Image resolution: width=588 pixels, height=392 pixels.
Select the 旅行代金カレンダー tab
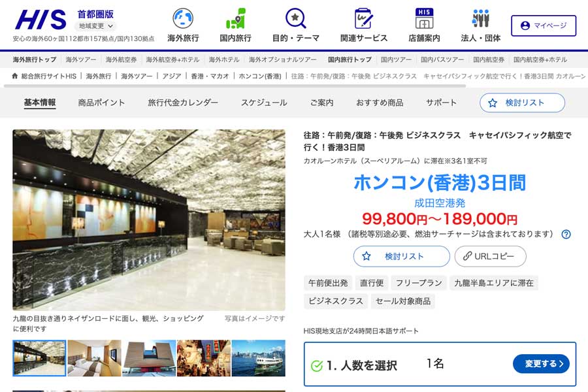(183, 103)
